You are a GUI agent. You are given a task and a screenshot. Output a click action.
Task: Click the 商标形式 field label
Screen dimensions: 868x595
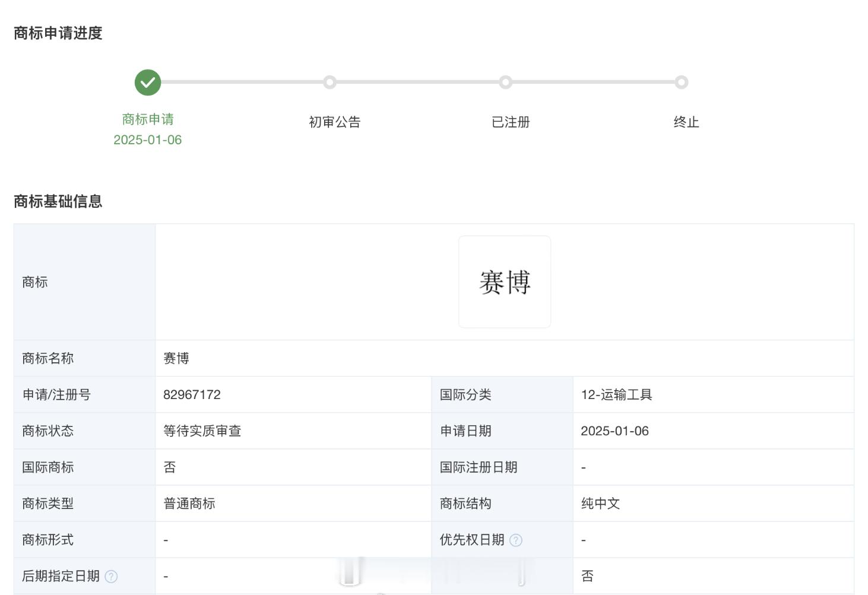point(48,540)
